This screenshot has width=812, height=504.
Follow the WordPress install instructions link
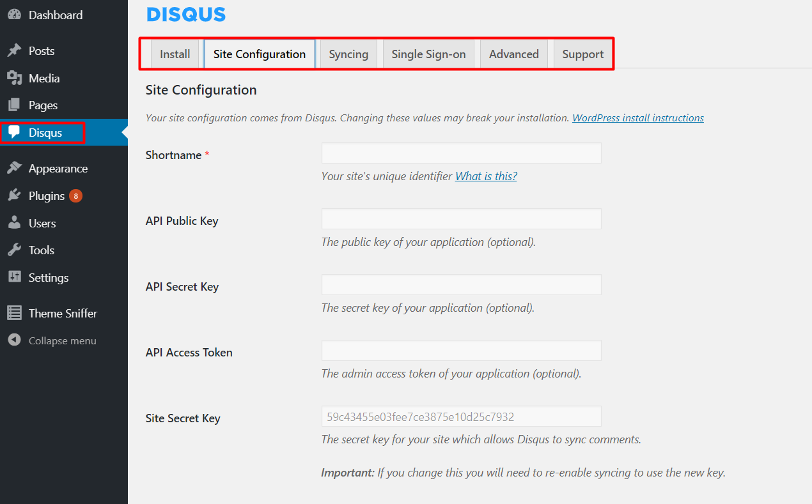coord(638,118)
